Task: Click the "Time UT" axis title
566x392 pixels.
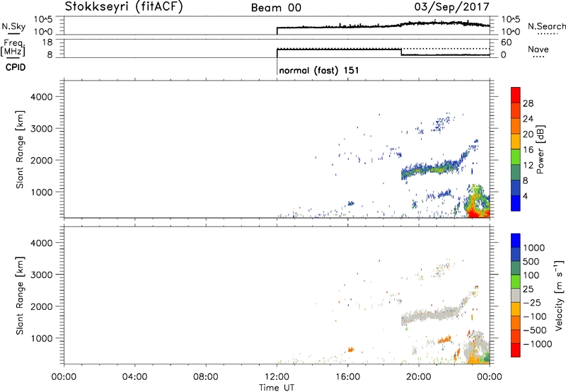Action: (x=277, y=388)
